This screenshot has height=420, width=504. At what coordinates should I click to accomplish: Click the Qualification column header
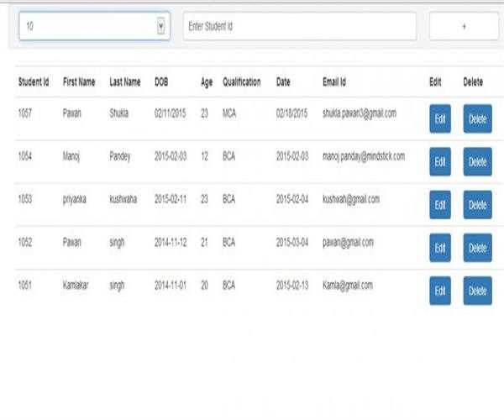pyautogui.click(x=241, y=82)
